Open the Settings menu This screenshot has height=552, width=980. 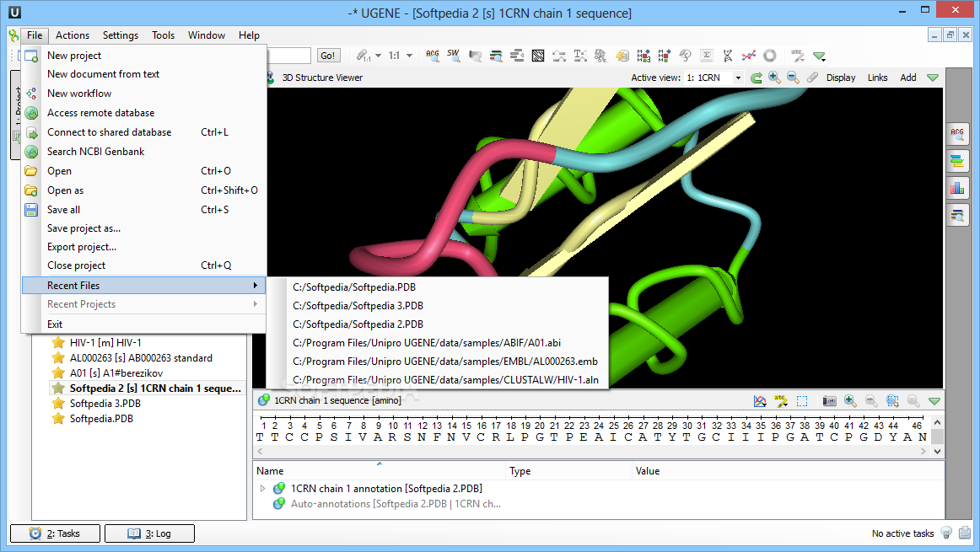point(121,35)
